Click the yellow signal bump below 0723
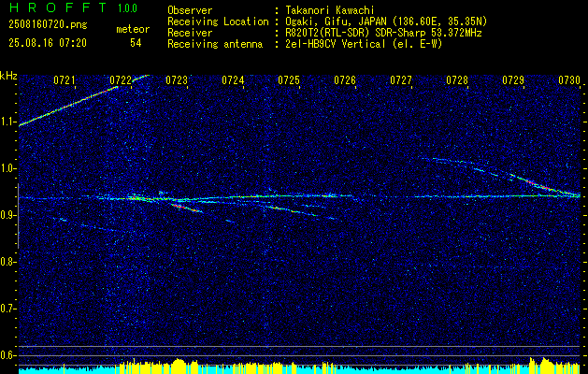Image resolution: width=588 pixels, height=374 pixels. click(179, 366)
